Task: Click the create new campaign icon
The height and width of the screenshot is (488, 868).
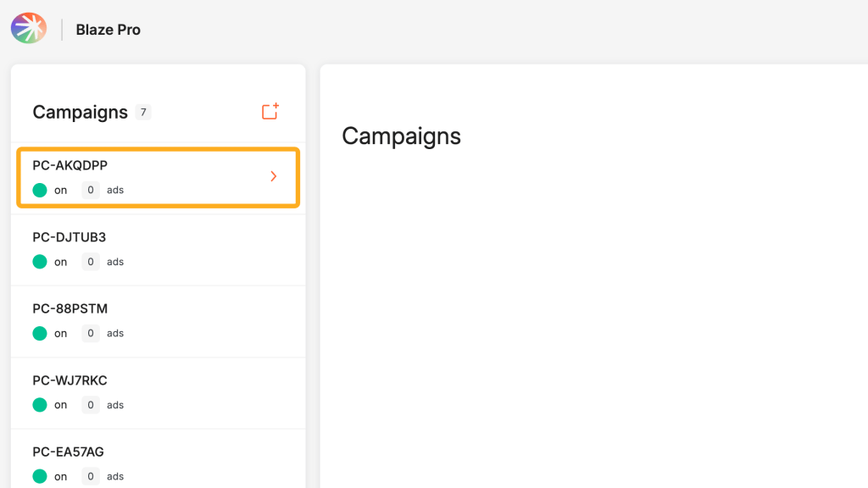Action: coord(270,111)
